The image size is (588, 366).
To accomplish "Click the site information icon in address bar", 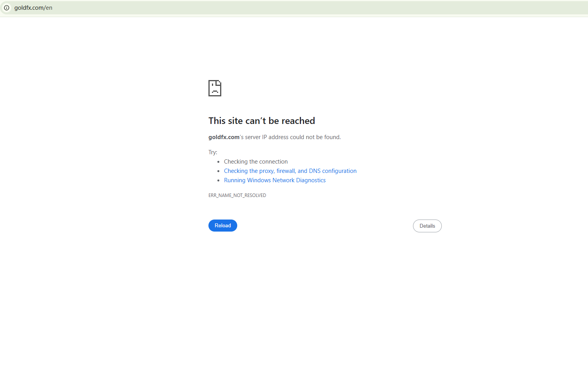I will tap(7, 8).
